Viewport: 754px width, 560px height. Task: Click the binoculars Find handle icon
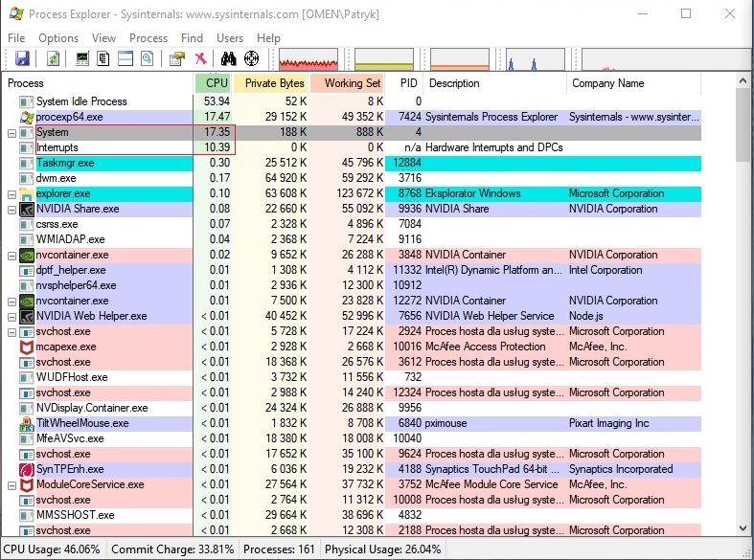pos(228,58)
